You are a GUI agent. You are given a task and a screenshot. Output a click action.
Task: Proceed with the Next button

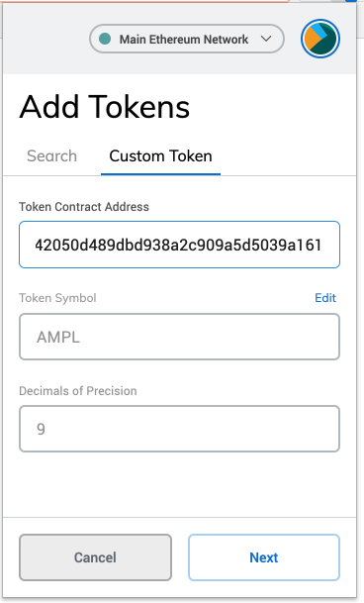(264, 557)
